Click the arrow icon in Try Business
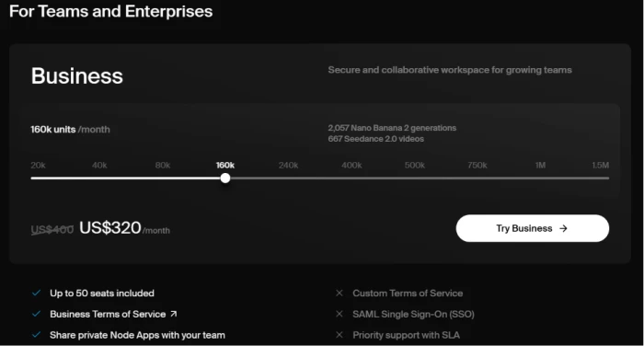 point(563,228)
